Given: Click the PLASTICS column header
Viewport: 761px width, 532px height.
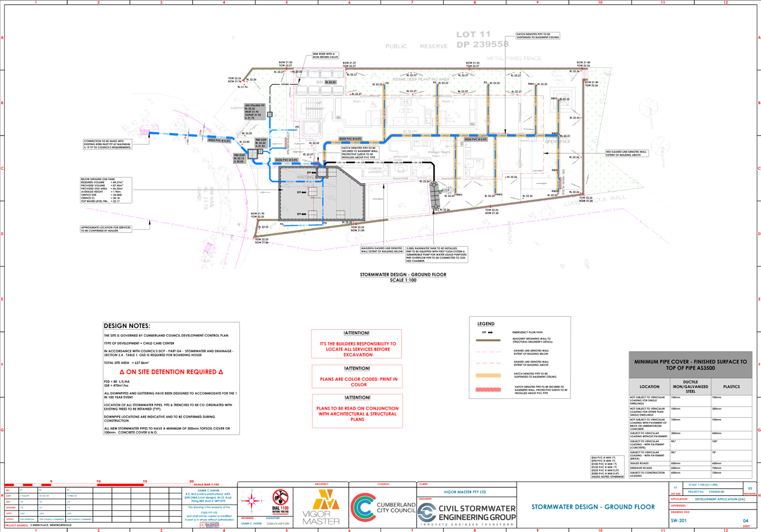Looking at the screenshot, I should pos(731,387).
